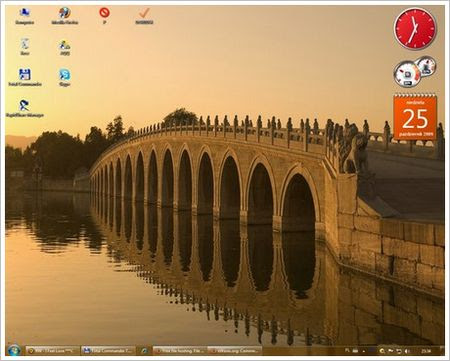The height and width of the screenshot is (361, 450).
Task: Open the blue and yellow shortcut beside Recycle Bin
Action: [x=65, y=47]
